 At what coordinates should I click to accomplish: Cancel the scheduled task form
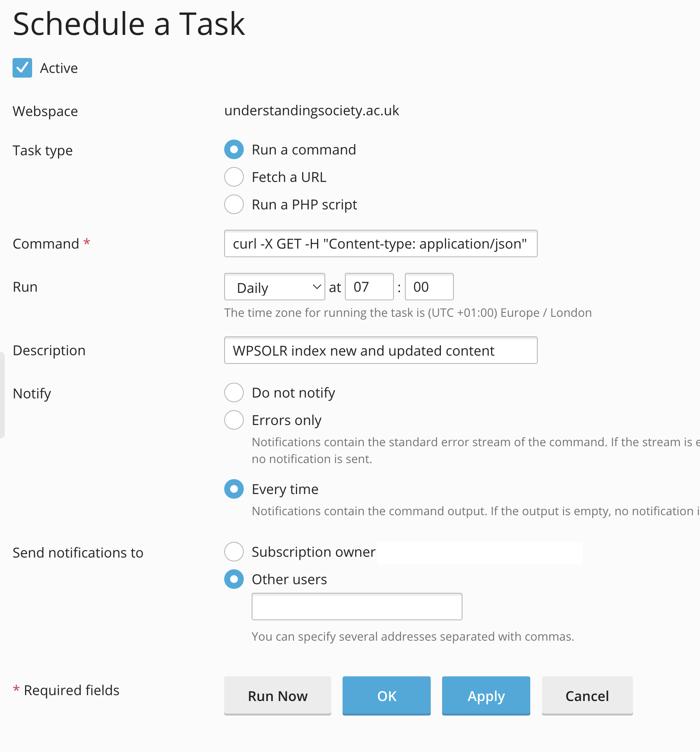(587, 696)
